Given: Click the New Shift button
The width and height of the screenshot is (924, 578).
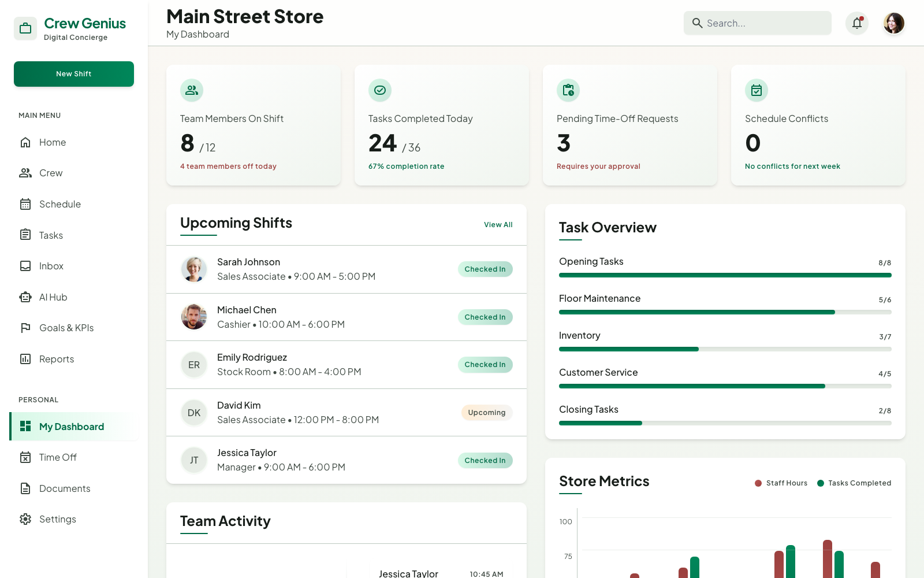Looking at the screenshot, I should coord(74,74).
